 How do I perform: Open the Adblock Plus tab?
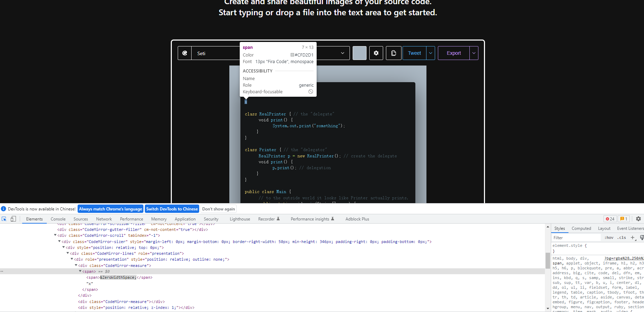(x=357, y=219)
